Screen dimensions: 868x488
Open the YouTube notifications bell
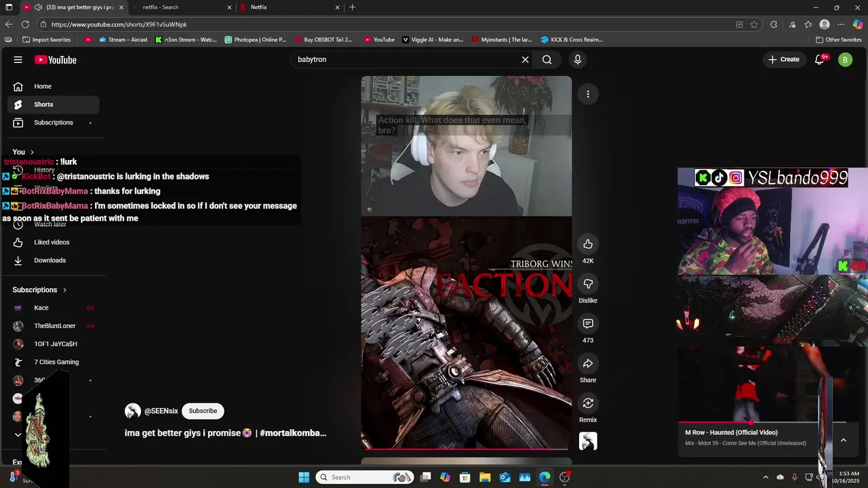click(819, 60)
